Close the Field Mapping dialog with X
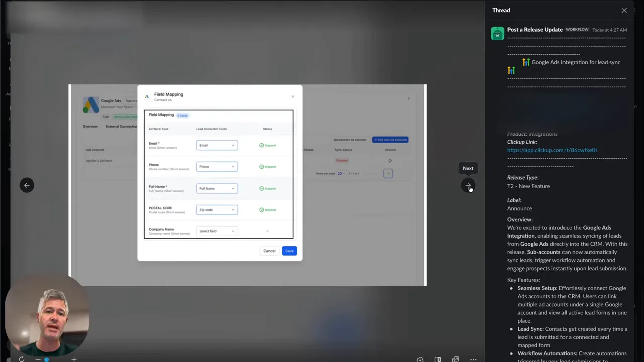Image resolution: width=644 pixels, height=362 pixels. coord(293,96)
